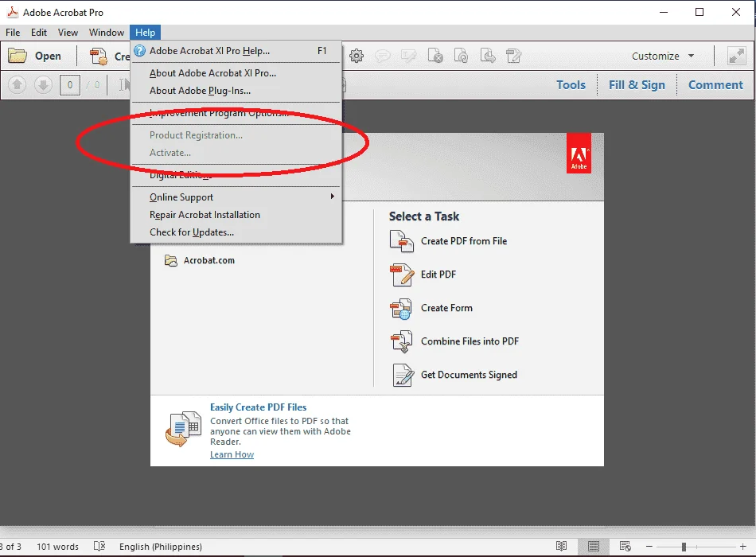Click the zoom out minus button

[649, 546]
